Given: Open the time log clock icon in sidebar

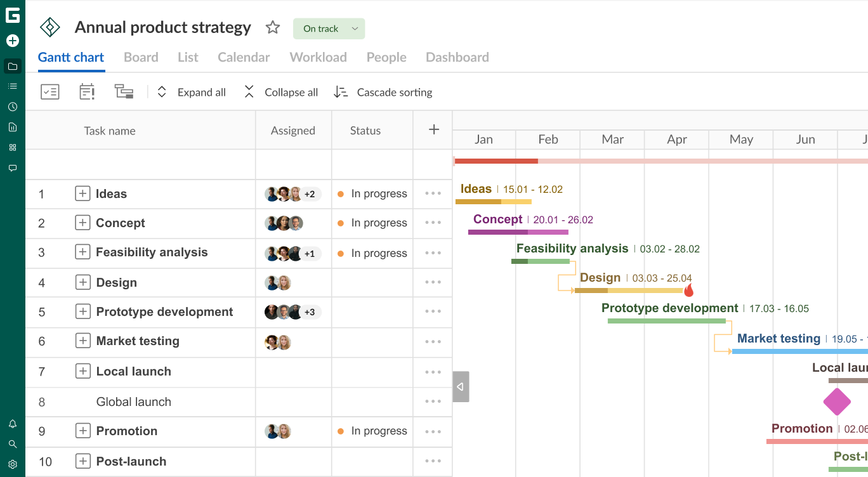Looking at the screenshot, I should tap(12, 107).
